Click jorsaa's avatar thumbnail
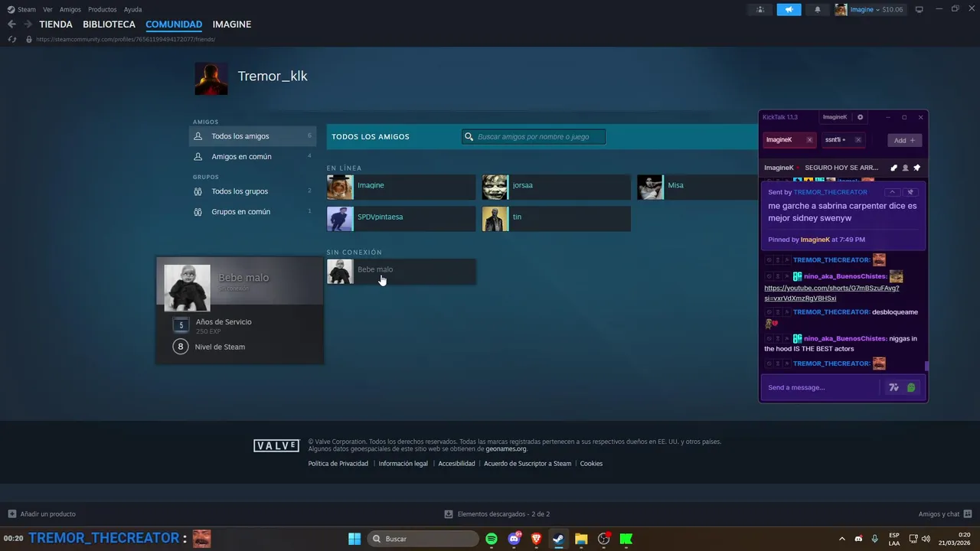Viewport: 980px width, 551px height. [495, 187]
